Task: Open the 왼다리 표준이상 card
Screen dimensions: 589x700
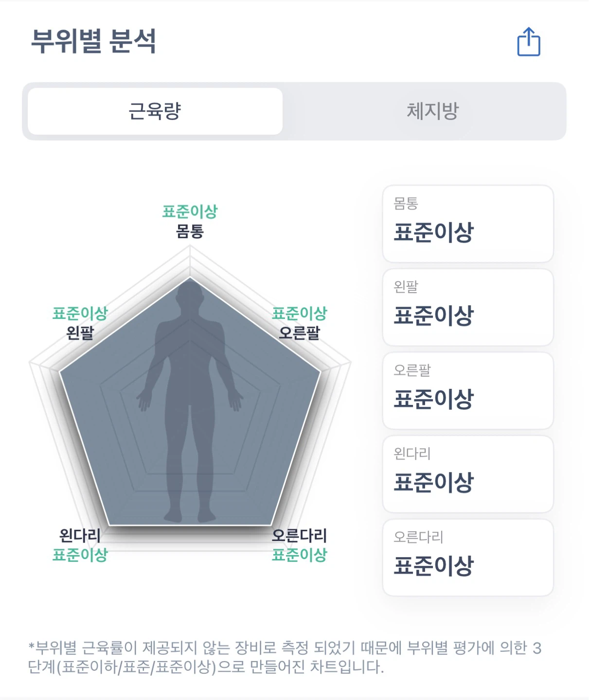Action: pyautogui.click(x=468, y=474)
